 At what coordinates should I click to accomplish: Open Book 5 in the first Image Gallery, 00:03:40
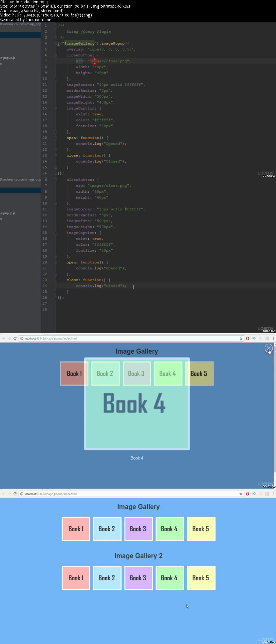pyautogui.click(x=201, y=529)
